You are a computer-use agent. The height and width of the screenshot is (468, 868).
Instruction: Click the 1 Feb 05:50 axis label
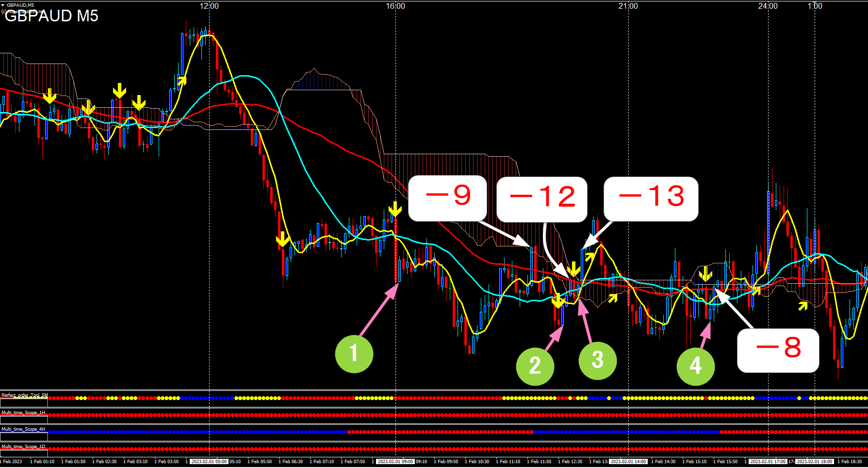point(260,462)
